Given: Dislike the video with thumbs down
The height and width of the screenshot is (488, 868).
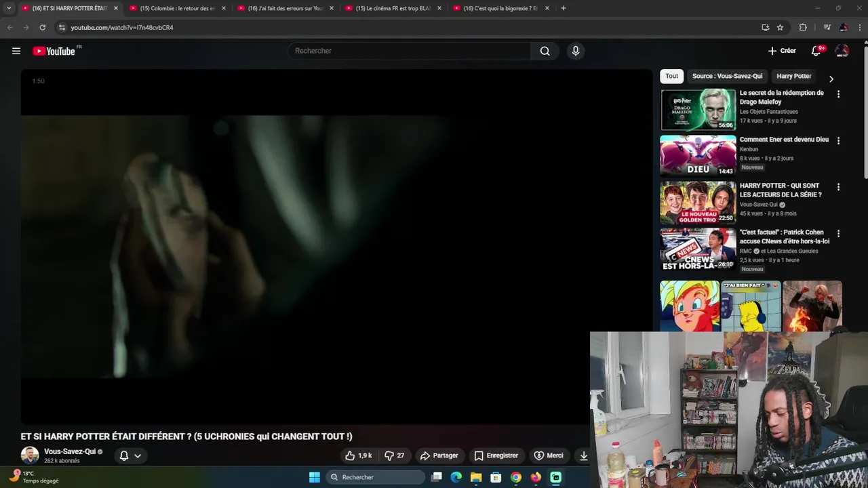Looking at the screenshot, I should pyautogui.click(x=394, y=455).
